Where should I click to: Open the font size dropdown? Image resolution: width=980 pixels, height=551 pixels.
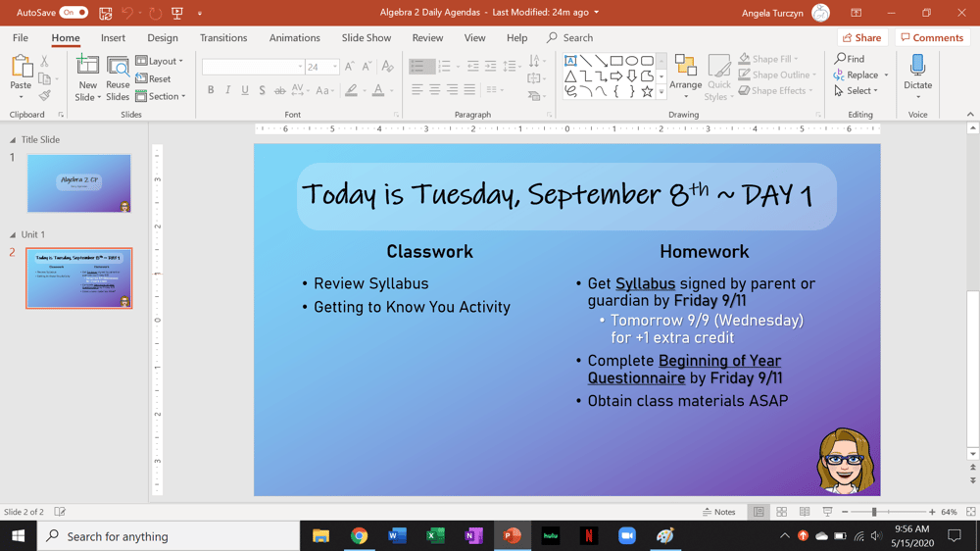pyautogui.click(x=335, y=67)
